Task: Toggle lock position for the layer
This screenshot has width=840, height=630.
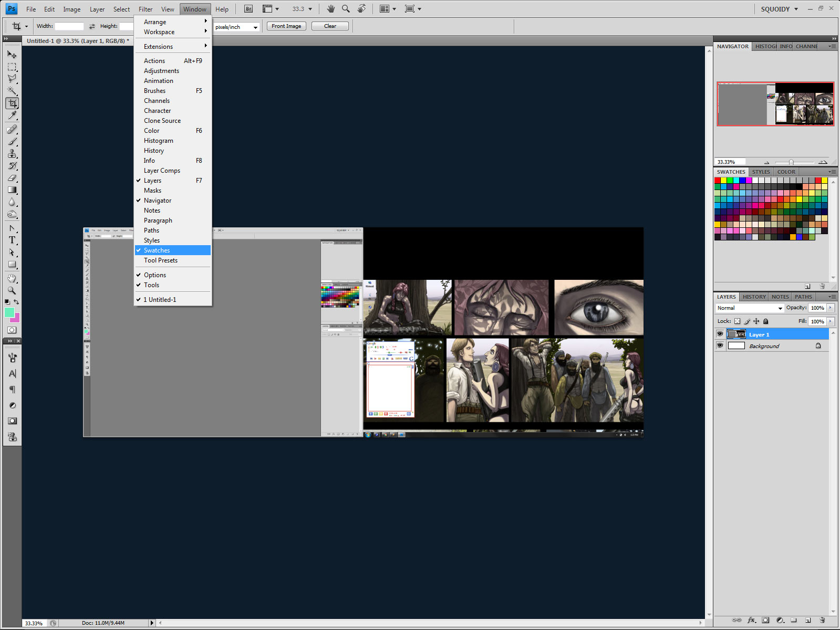Action: [756, 321]
